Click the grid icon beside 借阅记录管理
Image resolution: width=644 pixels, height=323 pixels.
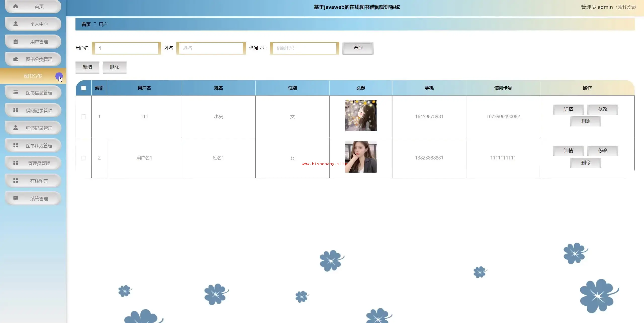tap(16, 110)
